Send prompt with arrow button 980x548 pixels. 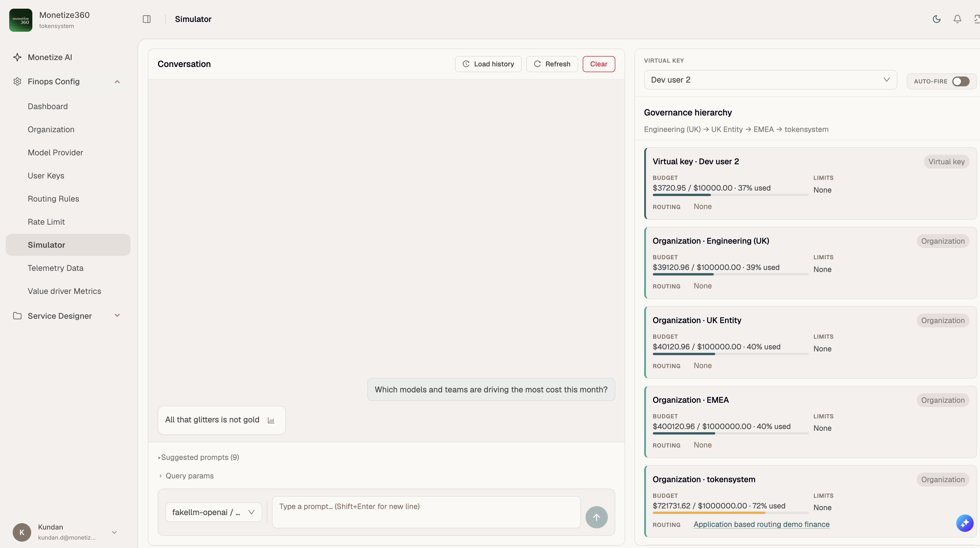[x=596, y=517]
